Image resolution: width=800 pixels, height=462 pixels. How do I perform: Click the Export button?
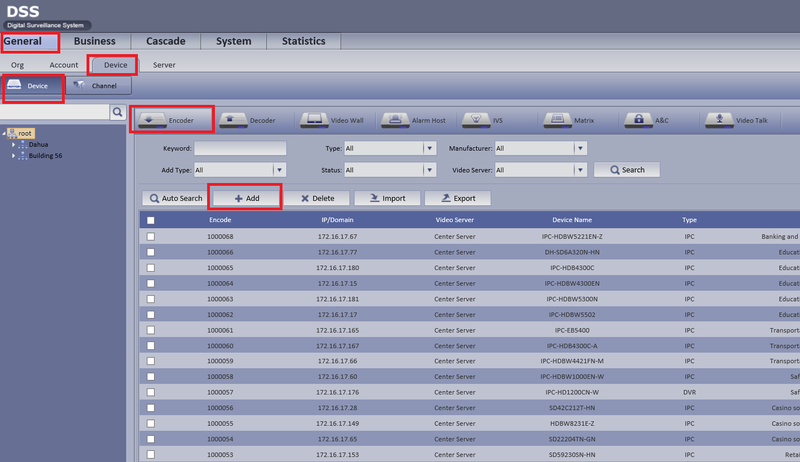click(458, 198)
